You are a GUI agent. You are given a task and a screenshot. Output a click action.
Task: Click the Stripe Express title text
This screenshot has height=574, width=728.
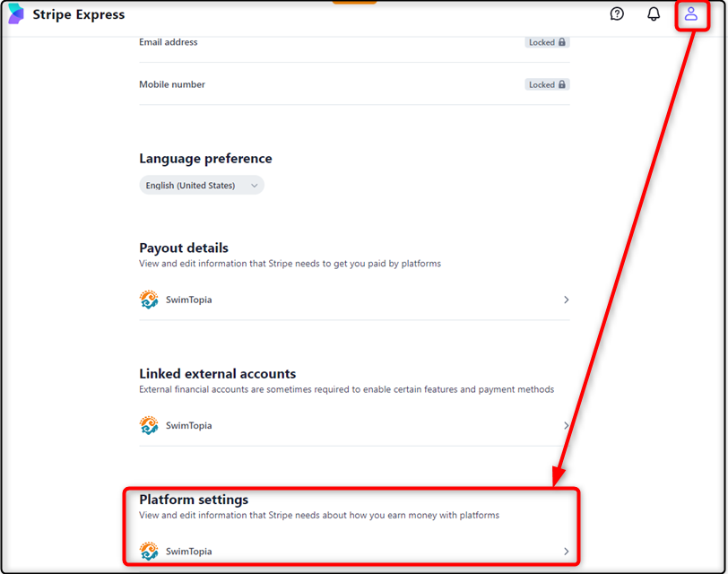[x=79, y=14]
